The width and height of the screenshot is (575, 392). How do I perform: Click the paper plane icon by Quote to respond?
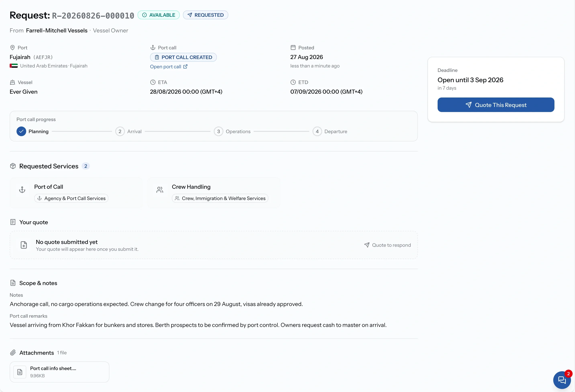click(367, 245)
